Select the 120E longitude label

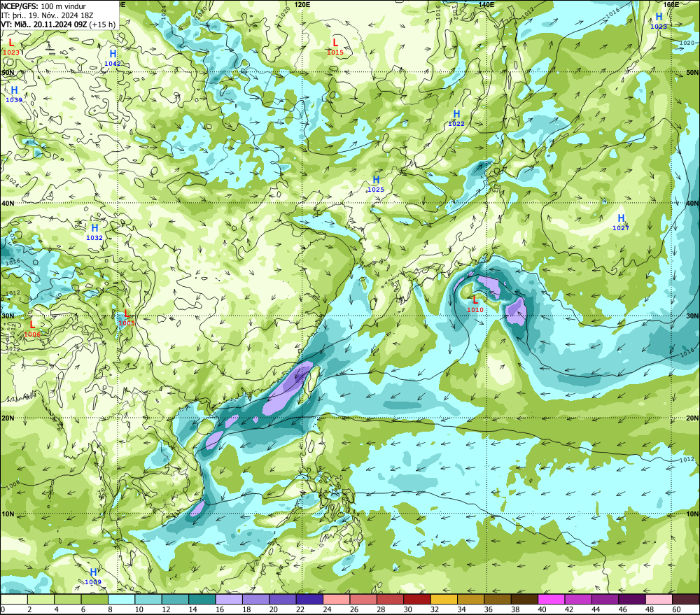(x=302, y=4)
